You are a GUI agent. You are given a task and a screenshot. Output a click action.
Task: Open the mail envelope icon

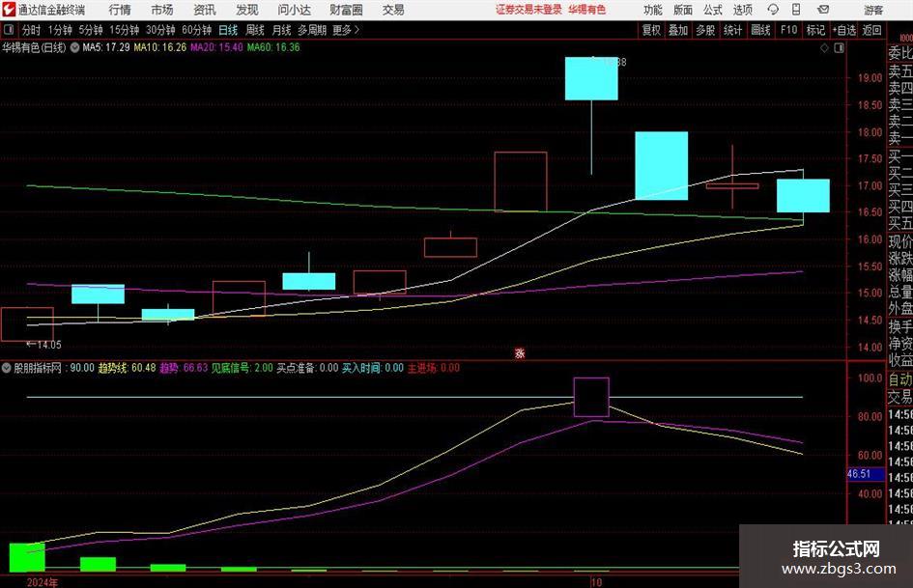823,10
